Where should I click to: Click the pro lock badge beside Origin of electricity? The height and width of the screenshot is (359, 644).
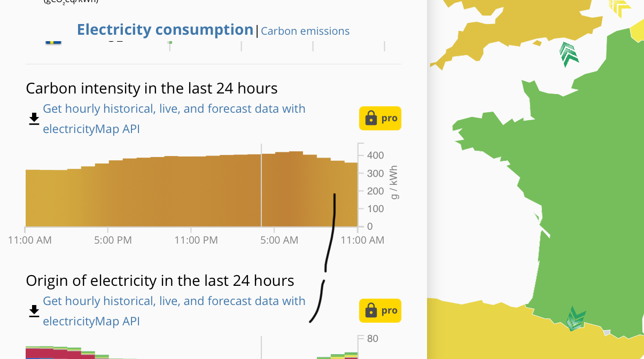tap(380, 311)
